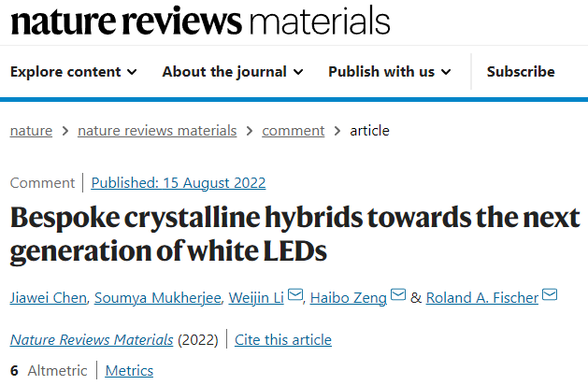Click the Subscribe link
The image size is (588, 385).
click(521, 72)
